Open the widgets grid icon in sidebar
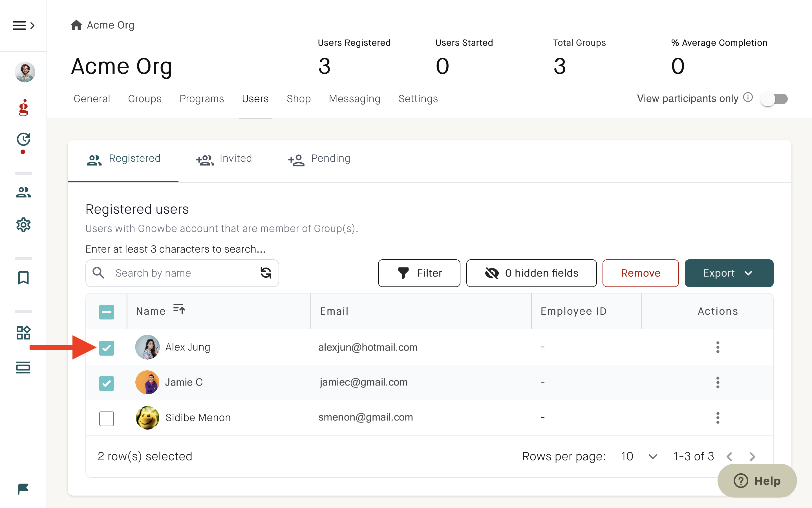The height and width of the screenshot is (508, 812). pyautogui.click(x=23, y=333)
